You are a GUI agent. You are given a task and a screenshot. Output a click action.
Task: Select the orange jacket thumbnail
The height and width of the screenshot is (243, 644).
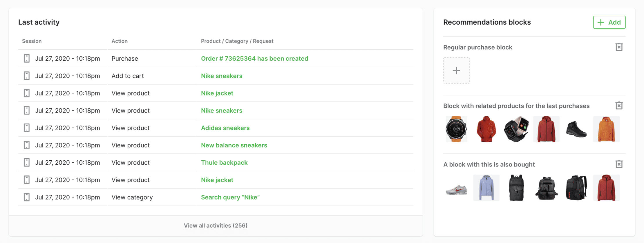point(606,129)
